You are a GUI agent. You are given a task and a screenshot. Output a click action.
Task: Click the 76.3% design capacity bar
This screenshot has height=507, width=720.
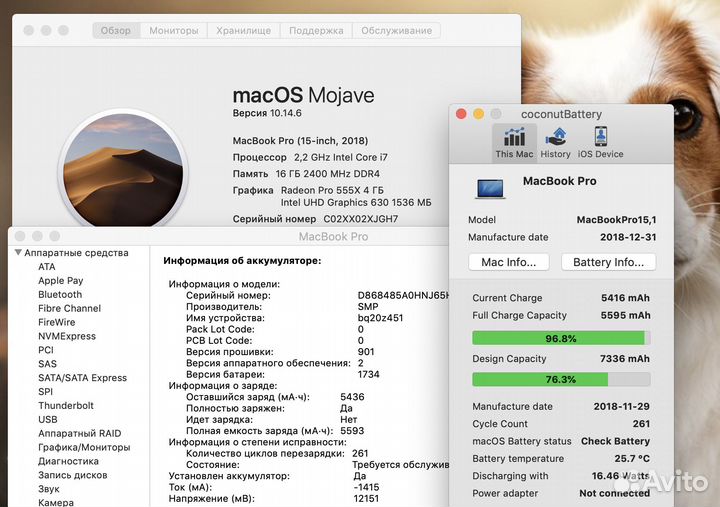561,379
